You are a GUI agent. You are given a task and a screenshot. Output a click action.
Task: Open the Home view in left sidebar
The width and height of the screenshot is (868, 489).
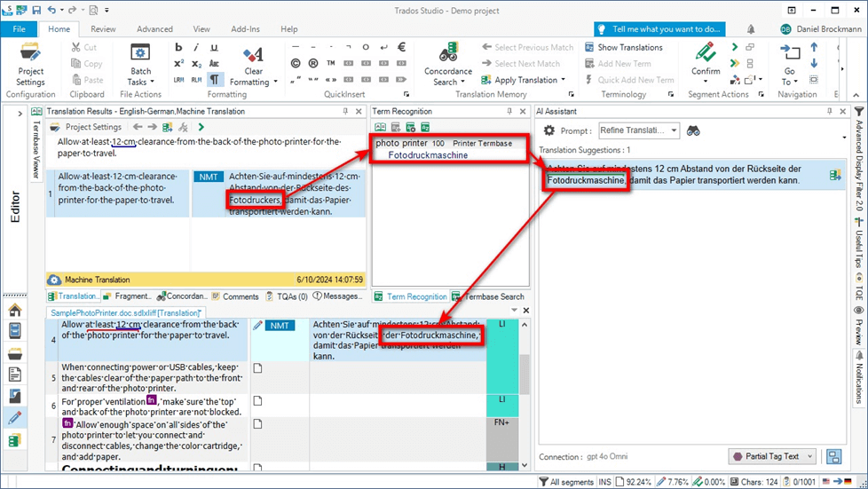point(14,310)
